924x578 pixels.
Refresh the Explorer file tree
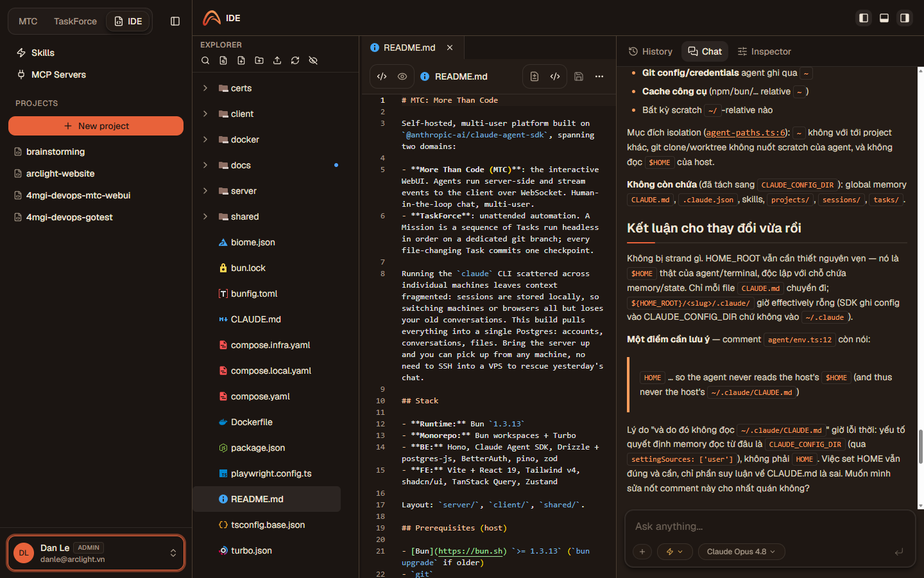(295, 60)
